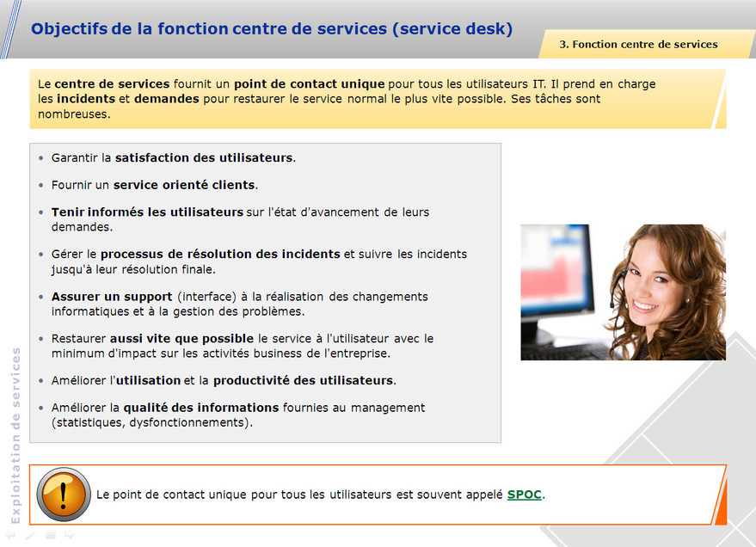Open the slideshow menu icon

[50, 535]
